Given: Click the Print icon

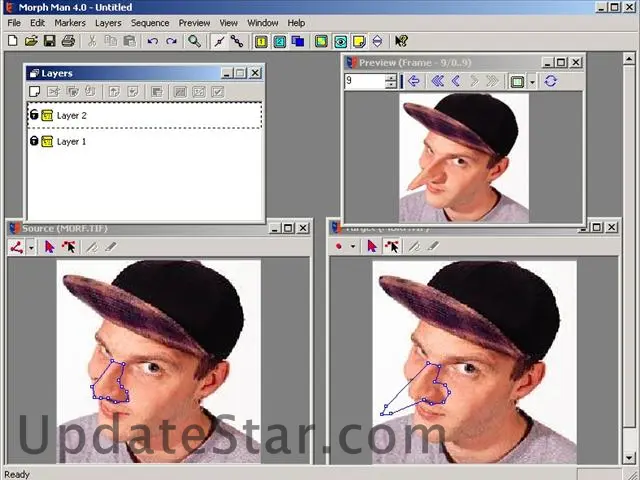Looking at the screenshot, I should [x=68, y=41].
